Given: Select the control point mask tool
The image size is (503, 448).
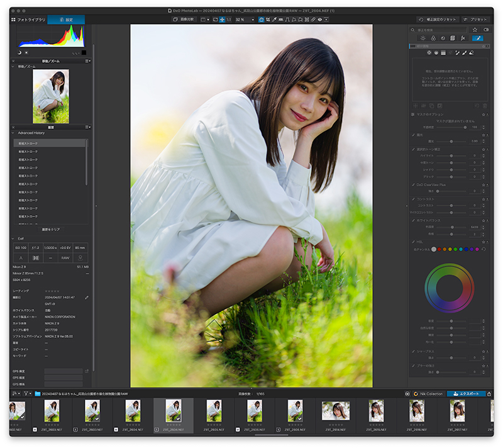Looking at the screenshot, I should 429,53.
